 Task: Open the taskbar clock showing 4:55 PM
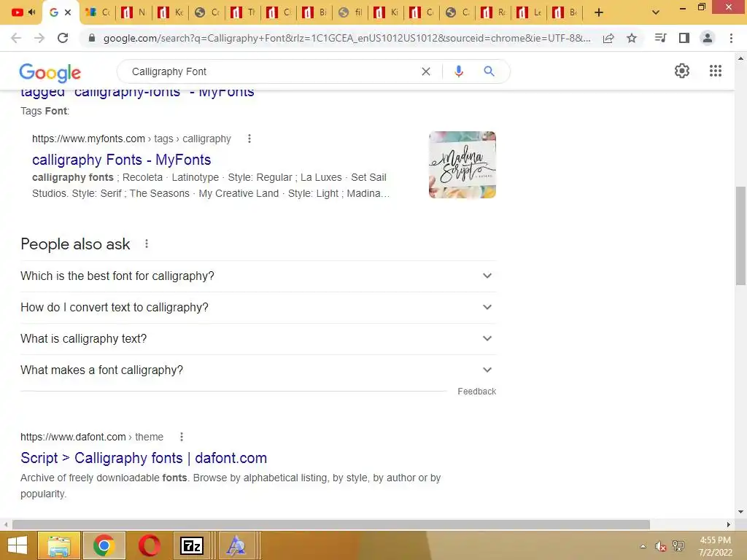click(x=715, y=546)
